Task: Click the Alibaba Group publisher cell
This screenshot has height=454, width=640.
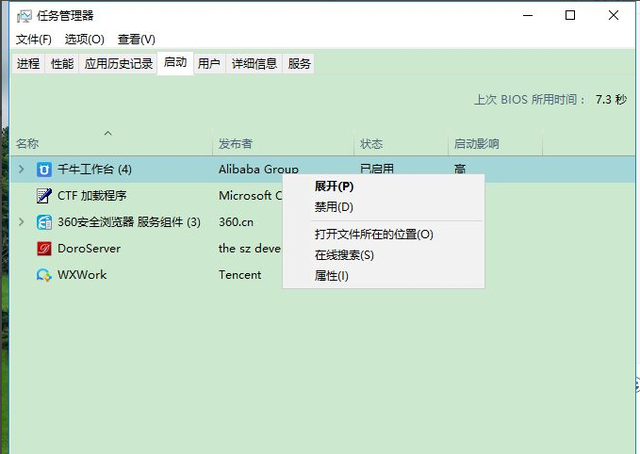Action: click(x=258, y=169)
